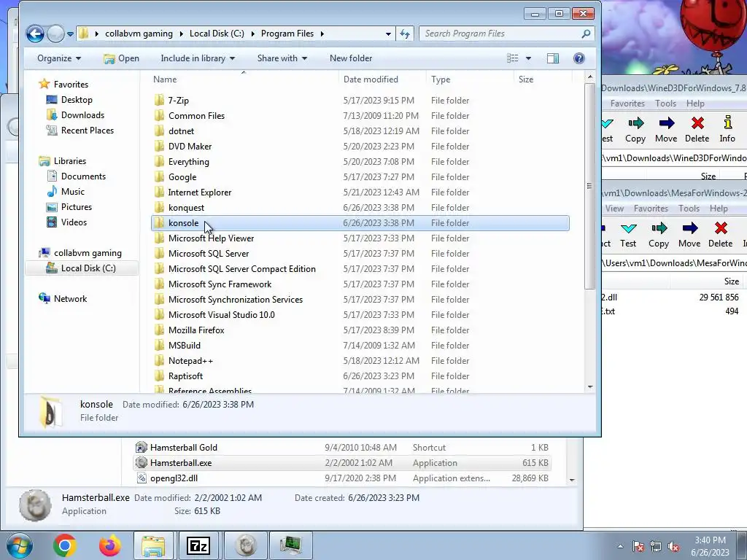Change your view icon in toolbar
Image resolution: width=747 pixels, height=560 pixels.
[x=513, y=58]
